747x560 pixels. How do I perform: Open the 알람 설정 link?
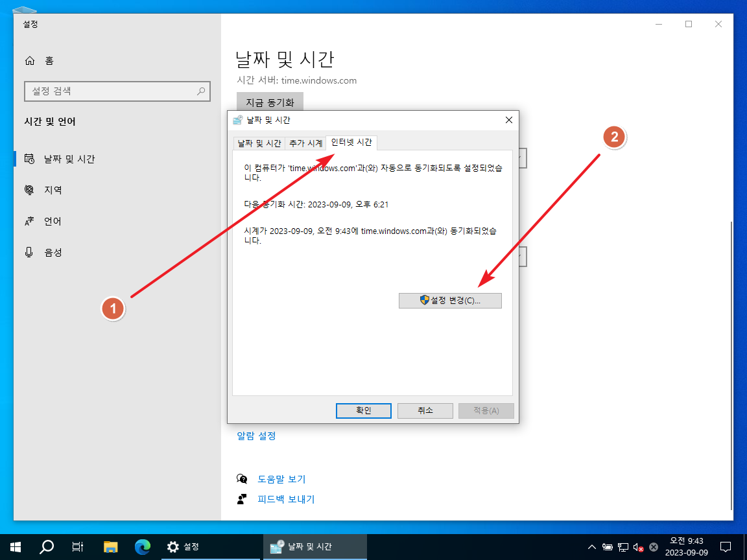tap(256, 436)
